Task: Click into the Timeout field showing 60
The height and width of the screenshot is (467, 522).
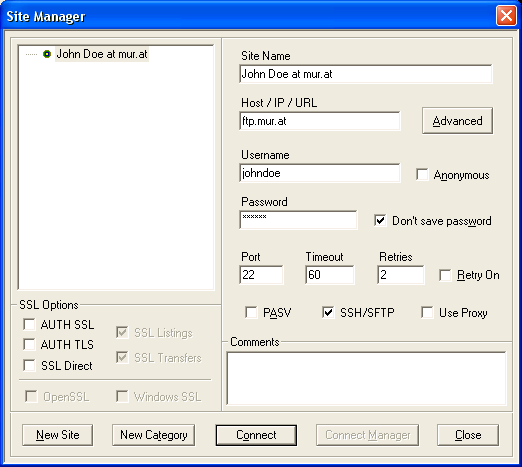Action: [330, 275]
